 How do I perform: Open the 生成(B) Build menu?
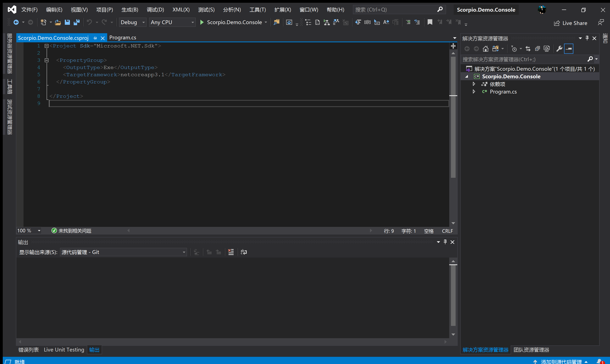130,10
